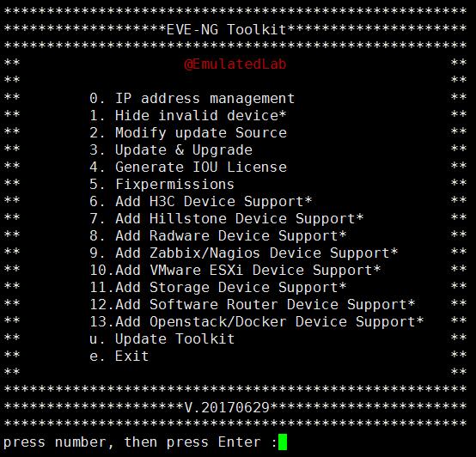
Task: Click the EVE-NG Toolkit title text
Action: tap(227, 30)
